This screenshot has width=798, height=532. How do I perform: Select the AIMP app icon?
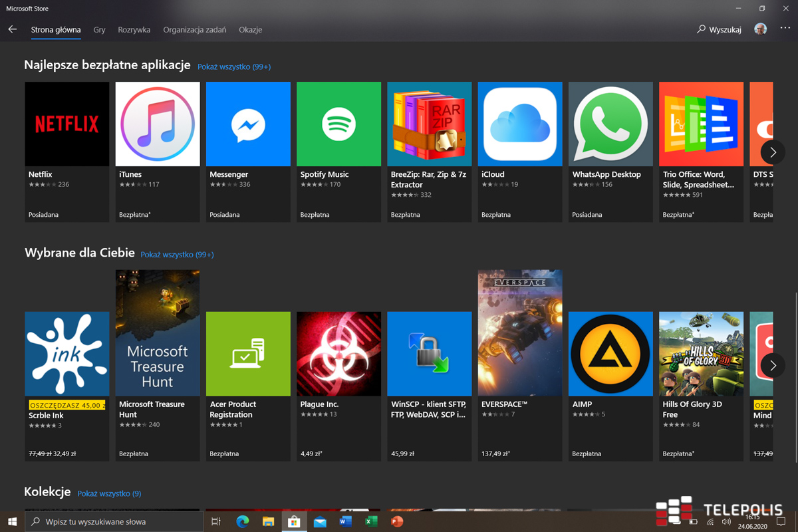click(610, 354)
